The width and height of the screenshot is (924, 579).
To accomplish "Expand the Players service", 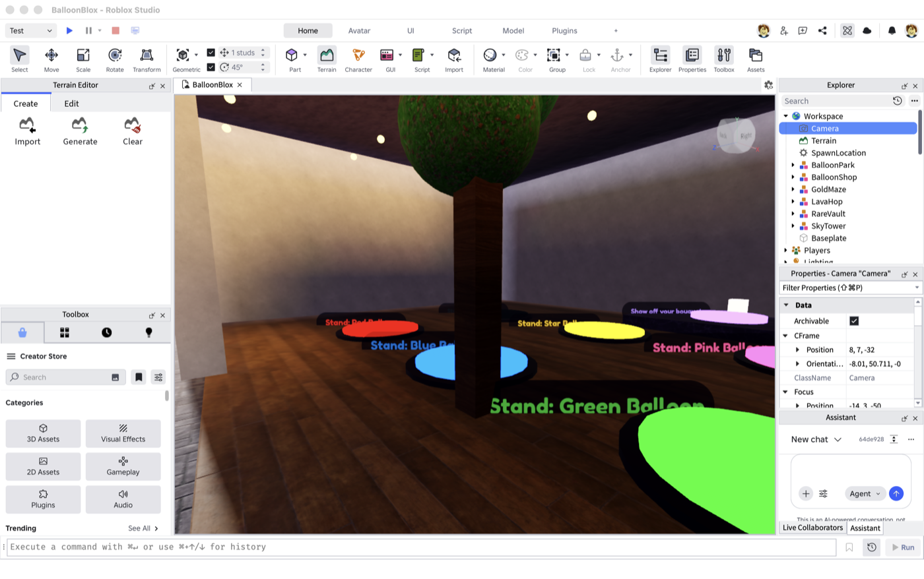I will pyautogui.click(x=786, y=251).
